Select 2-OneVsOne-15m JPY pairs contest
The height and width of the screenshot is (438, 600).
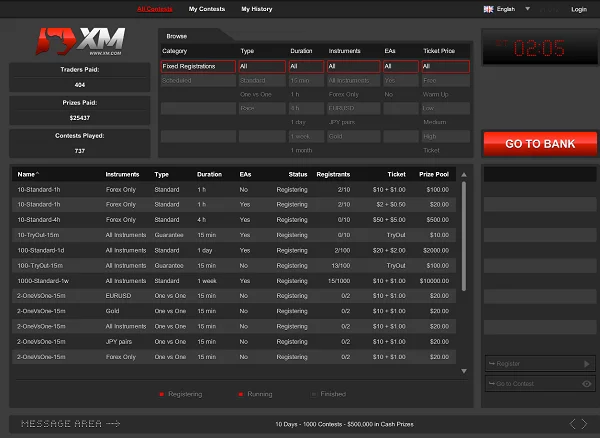click(x=234, y=342)
